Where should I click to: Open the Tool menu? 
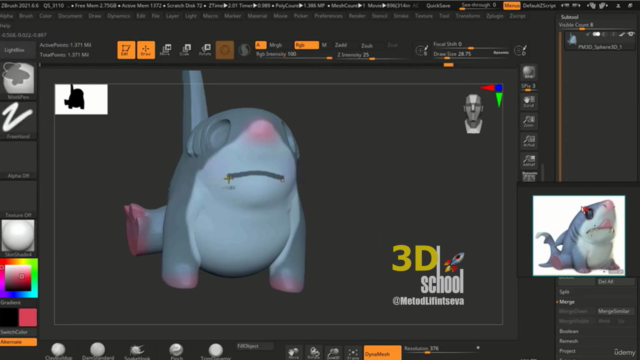pyautogui.click(x=444, y=16)
